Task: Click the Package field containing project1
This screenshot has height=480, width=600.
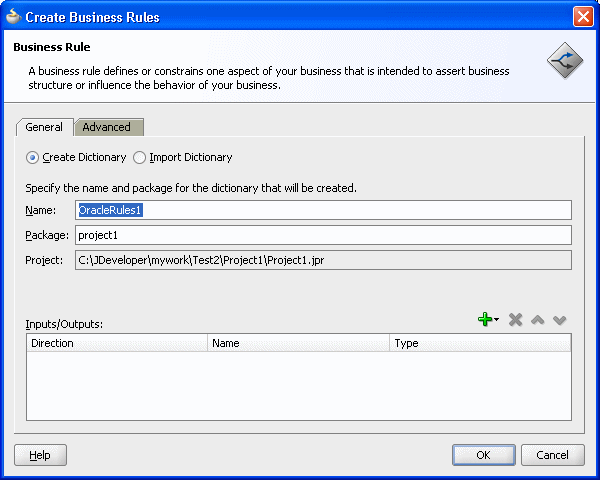Action: (x=323, y=235)
